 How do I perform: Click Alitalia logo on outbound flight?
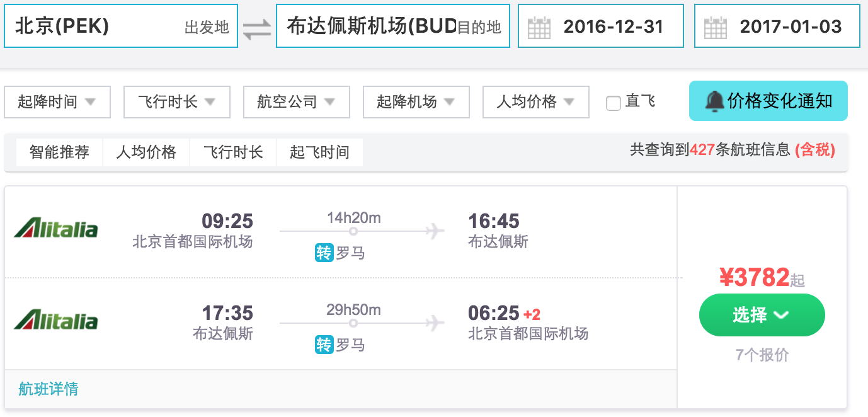tap(56, 227)
